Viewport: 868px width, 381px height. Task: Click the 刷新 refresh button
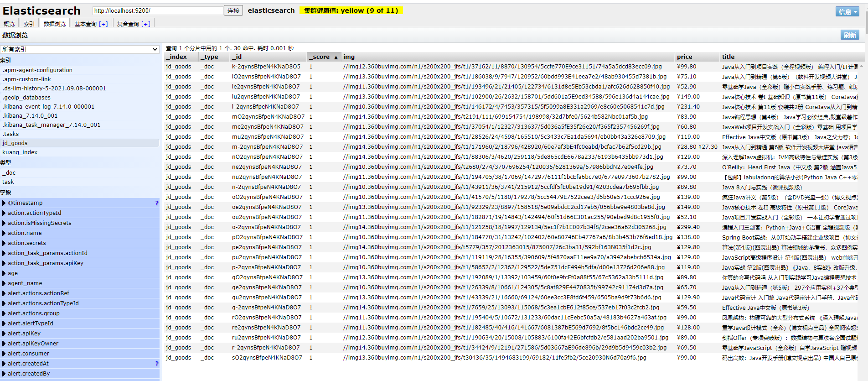pos(850,35)
